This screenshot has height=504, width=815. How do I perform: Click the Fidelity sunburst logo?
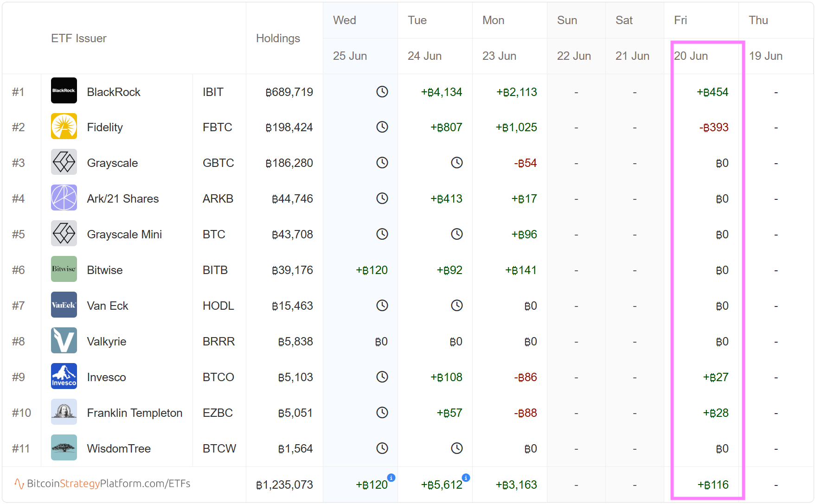pos(64,126)
